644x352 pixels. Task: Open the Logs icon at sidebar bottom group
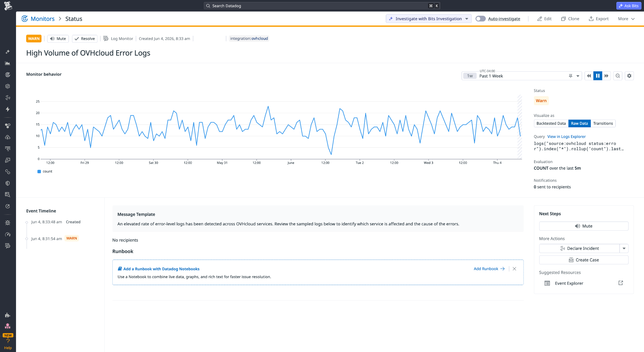pos(8,246)
